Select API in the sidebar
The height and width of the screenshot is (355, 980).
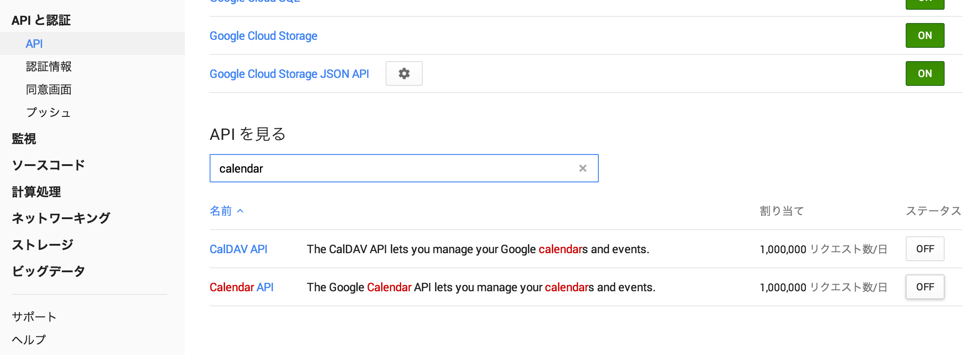pyautogui.click(x=92, y=43)
